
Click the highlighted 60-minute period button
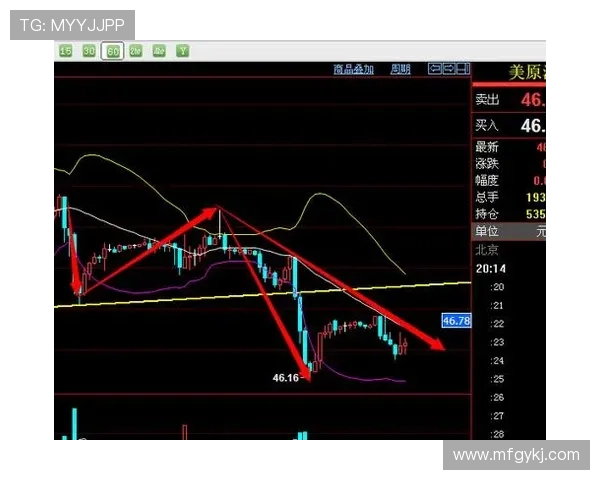coord(112,50)
